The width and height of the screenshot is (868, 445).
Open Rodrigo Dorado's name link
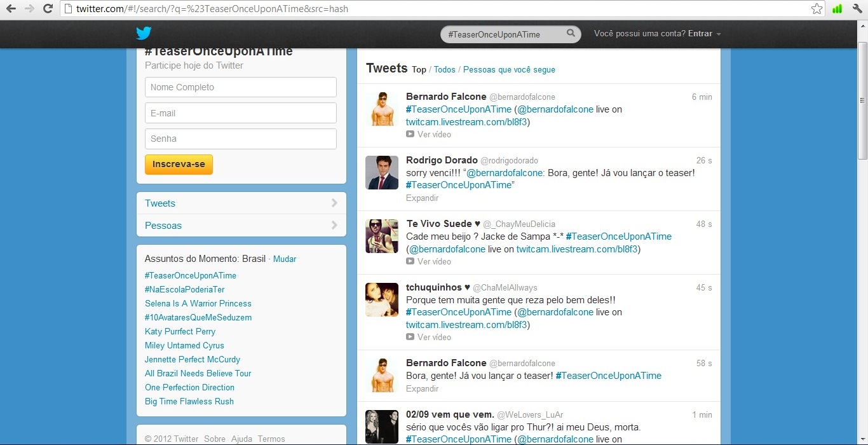tap(442, 160)
